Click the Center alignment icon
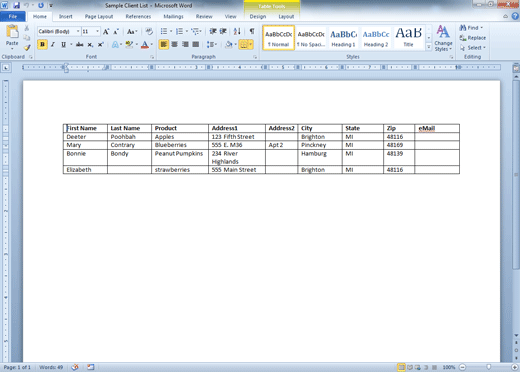The width and height of the screenshot is (520, 372). (x=174, y=44)
